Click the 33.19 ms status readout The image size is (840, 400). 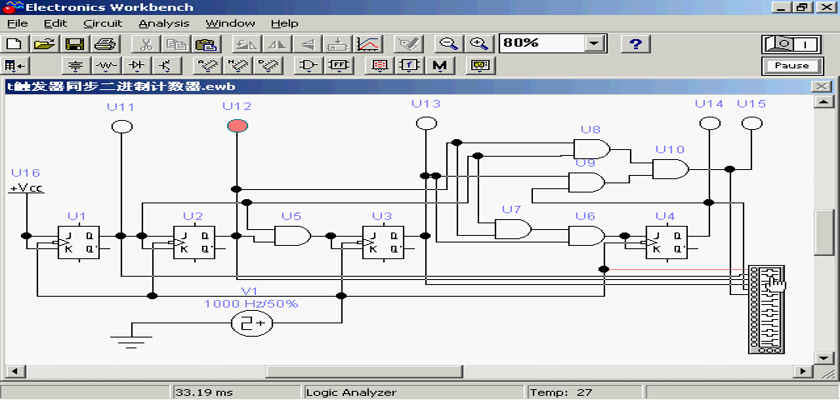point(238,393)
